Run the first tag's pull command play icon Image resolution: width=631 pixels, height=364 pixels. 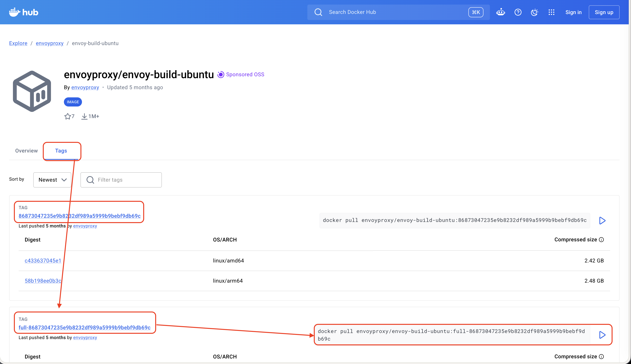tap(602, 220)
